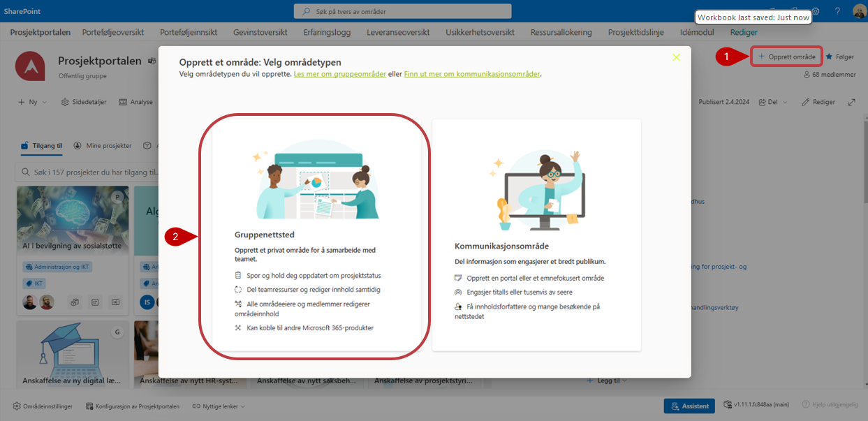Screen dimensions: 868x421
Task: Switch to the Ressursallokering navigation tab
Action: [x=561, y=32]
